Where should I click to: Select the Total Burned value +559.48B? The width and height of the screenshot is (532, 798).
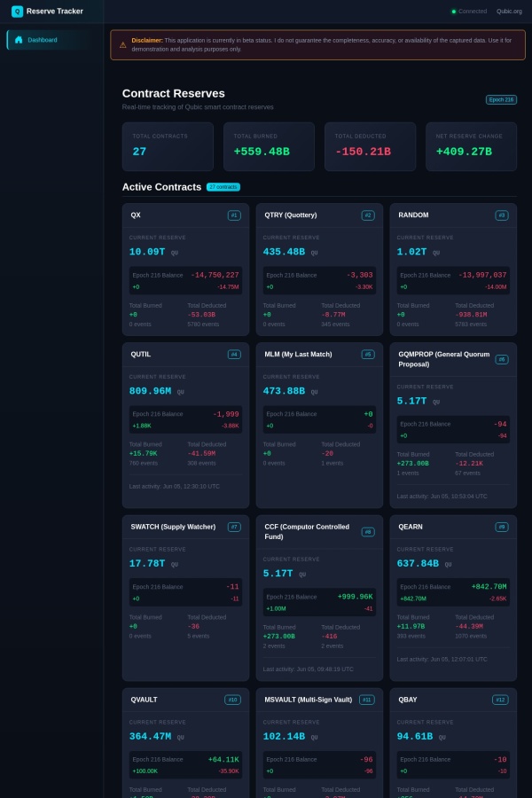(x=262, y=152)
